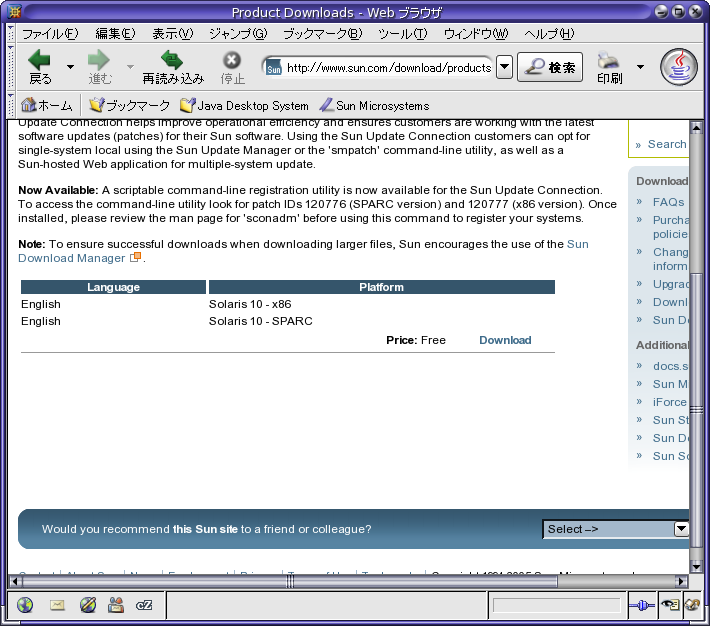This screenshot has height=626, width=710.
Task: Collapse the navigation toolbar grip handle
Action: click(10, 67)
